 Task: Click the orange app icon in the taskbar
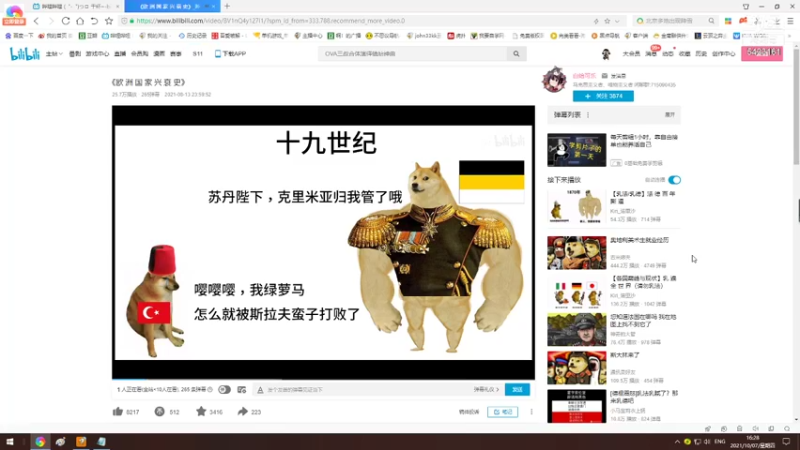pyautogui.click(x=81, y=441)
